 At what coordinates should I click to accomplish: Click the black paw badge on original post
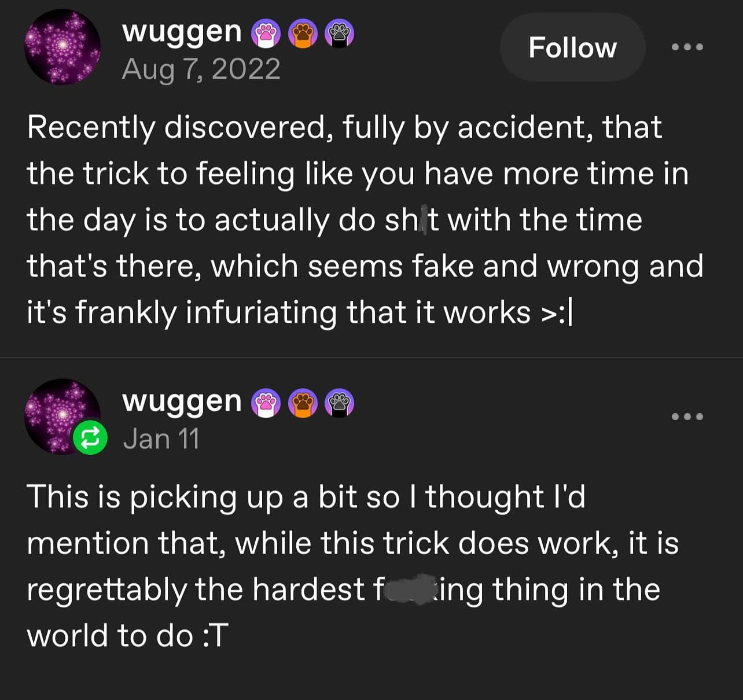coord(339,34)
